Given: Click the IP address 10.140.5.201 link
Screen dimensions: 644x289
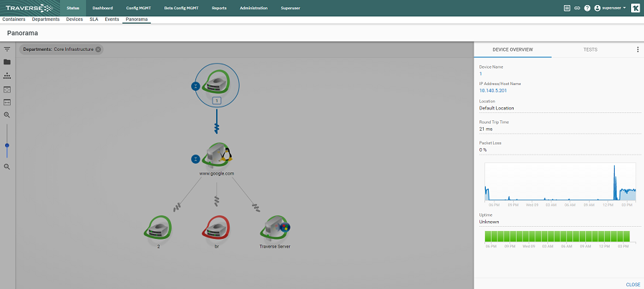Looking at the screenshot, I should pyautogui.click(x=493, y=91).
